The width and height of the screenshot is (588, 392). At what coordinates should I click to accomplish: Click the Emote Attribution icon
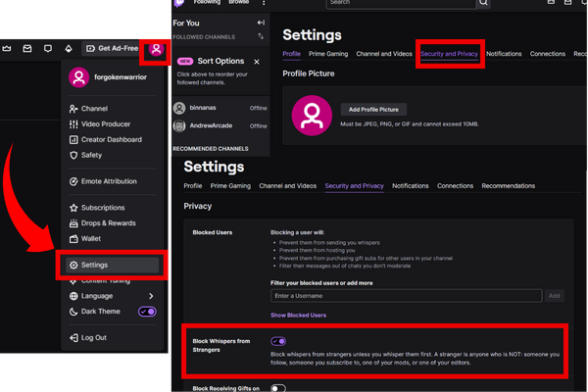[x=73, y=181]
